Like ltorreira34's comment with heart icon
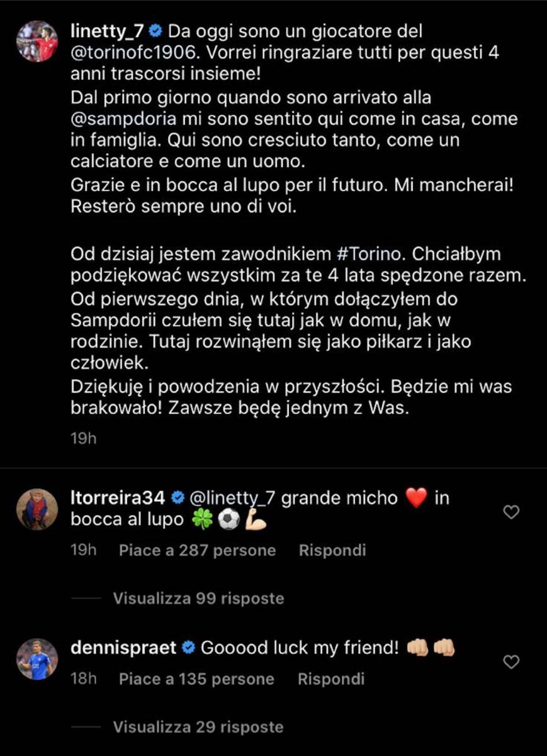 tap(511, 513)
